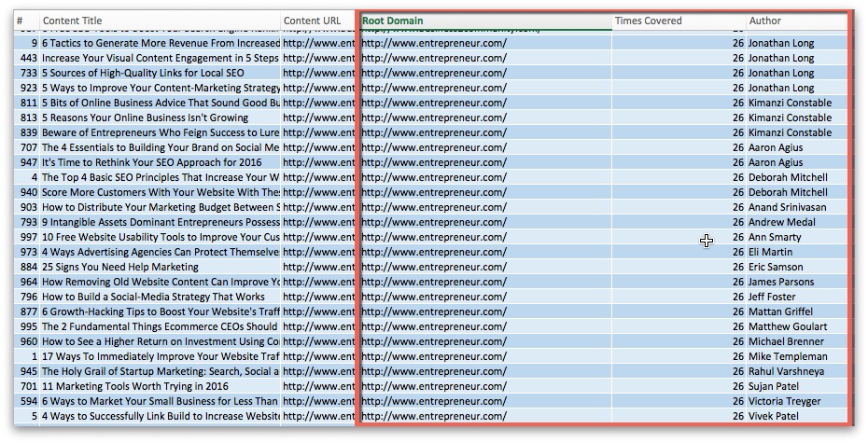Select '5 Bits of Online Business Advice' cell
868x443 pixels.
[x=160, y=103]
